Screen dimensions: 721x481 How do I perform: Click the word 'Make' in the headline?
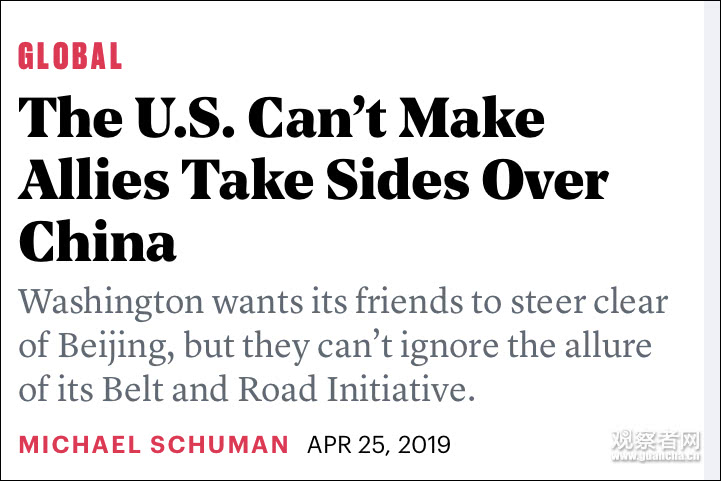(471, 117)
